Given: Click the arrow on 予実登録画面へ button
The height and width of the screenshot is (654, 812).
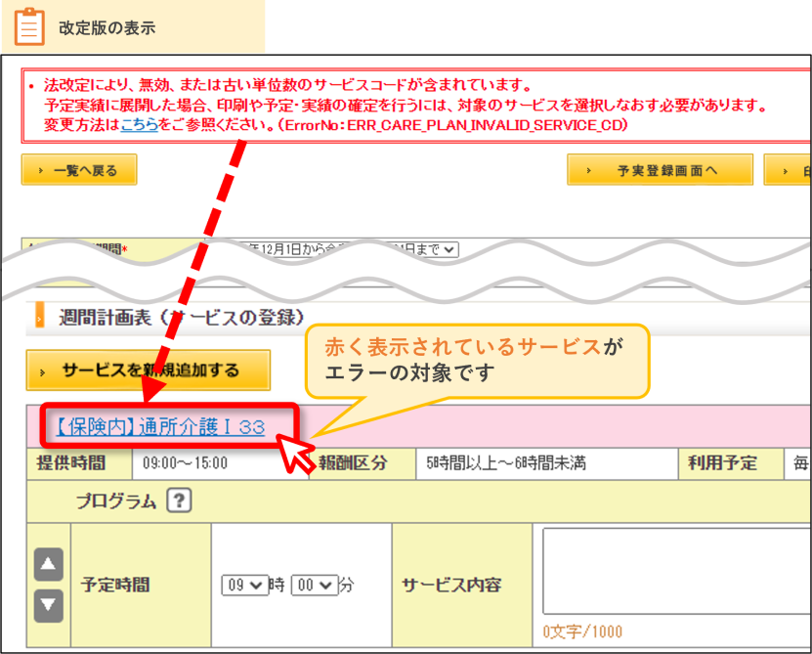Looking at the screenshot, I should pyautogui.click(x=588, y=170).
